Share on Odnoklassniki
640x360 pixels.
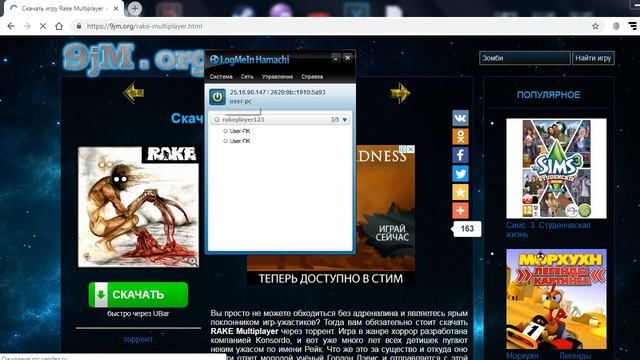[x=460, y=137]
